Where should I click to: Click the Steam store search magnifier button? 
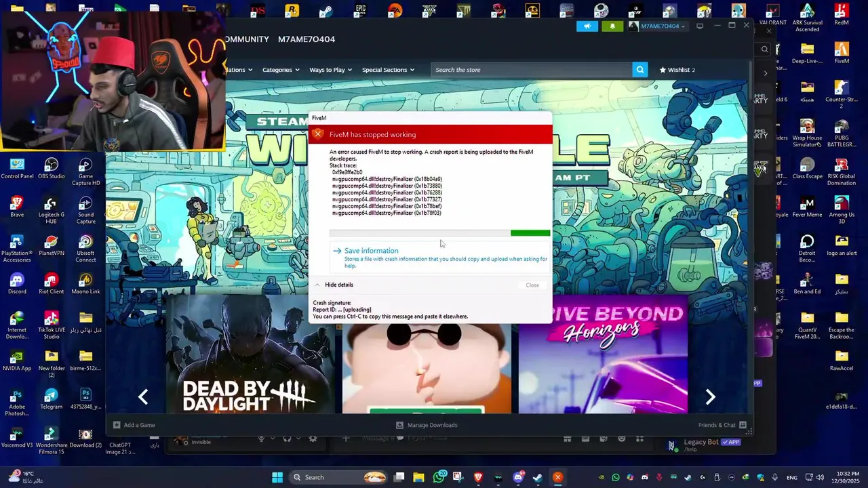click(x=640, y=70)
